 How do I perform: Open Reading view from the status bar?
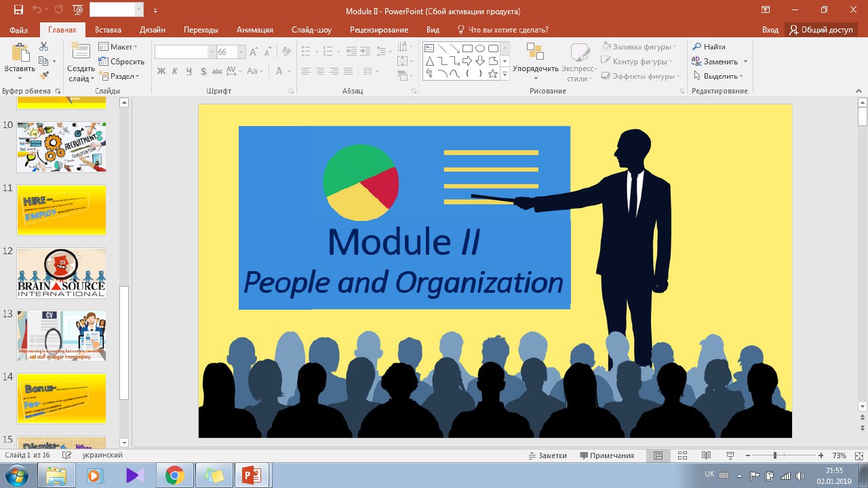click(706, 455)
